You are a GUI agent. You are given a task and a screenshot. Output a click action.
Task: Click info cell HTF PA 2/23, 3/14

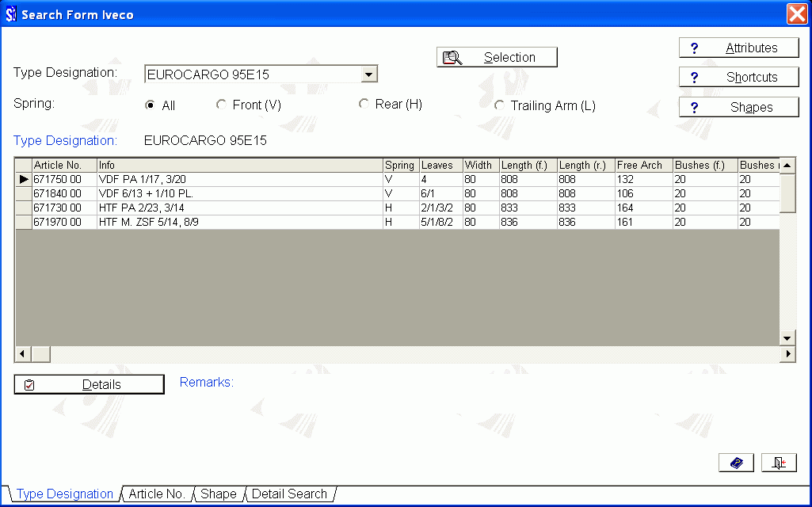[240, 208]
